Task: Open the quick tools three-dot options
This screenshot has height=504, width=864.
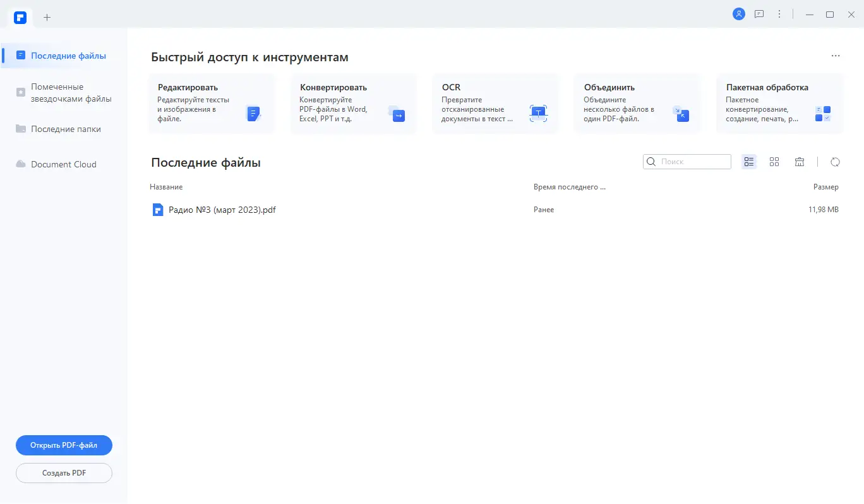Action: point(836,56)
